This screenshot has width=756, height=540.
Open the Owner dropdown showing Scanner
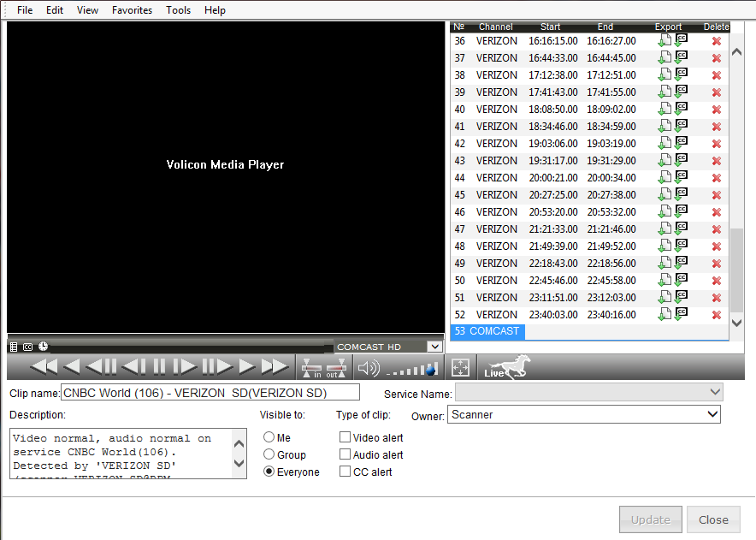click(712, 414)
